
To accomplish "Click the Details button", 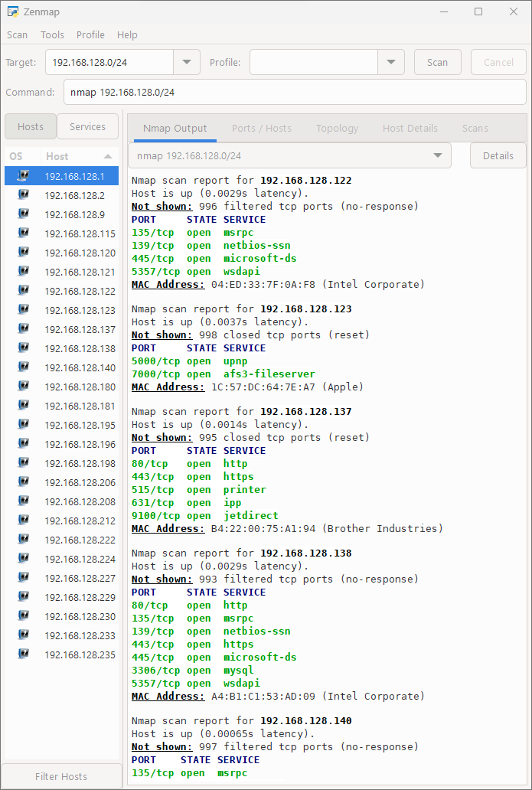I will [x=498, y=155].
